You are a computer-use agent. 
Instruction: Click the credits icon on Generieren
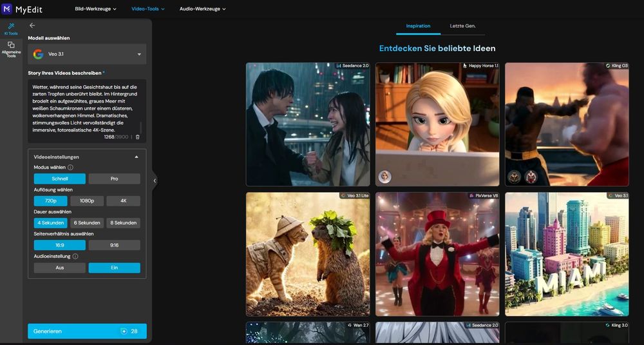click(x=124, y=331)
